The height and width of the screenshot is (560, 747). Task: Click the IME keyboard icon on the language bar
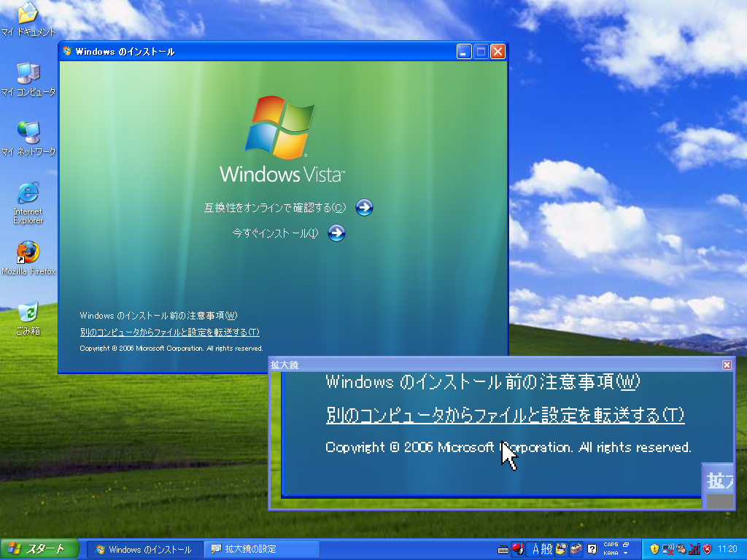pos(503,550)
